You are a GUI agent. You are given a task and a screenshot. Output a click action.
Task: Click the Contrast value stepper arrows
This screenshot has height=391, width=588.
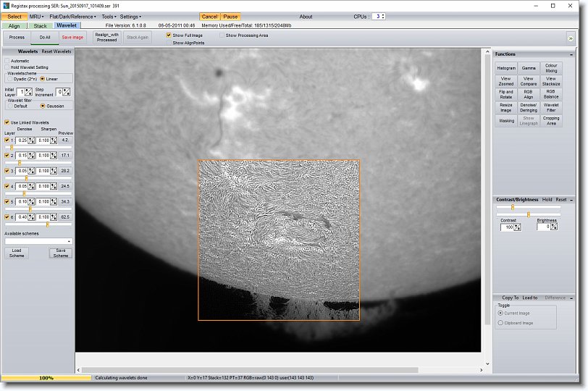517,227
